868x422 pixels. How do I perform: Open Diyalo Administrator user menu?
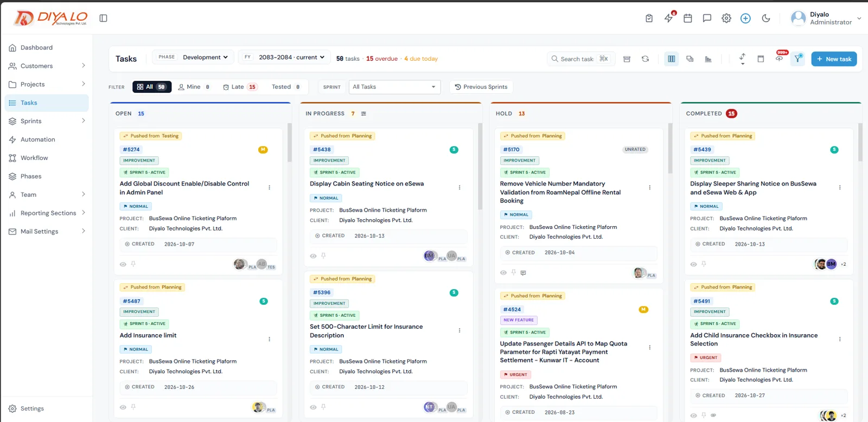coord(826,18)
